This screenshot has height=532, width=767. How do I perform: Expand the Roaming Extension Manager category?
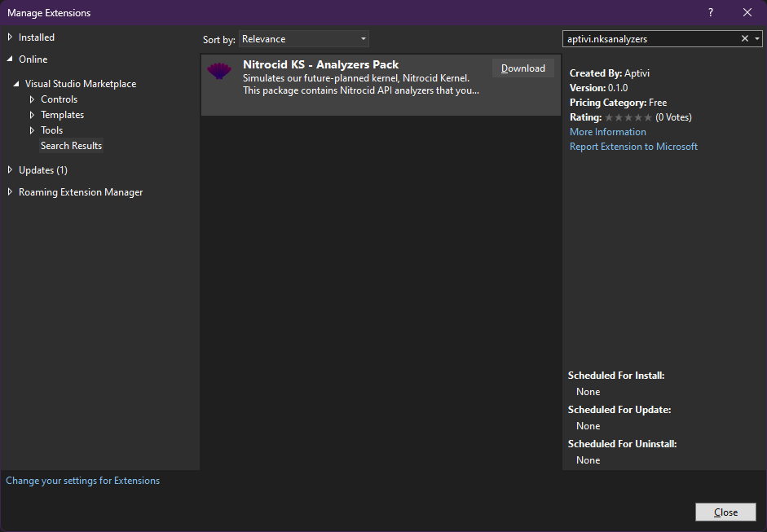[x=10, y=192]
